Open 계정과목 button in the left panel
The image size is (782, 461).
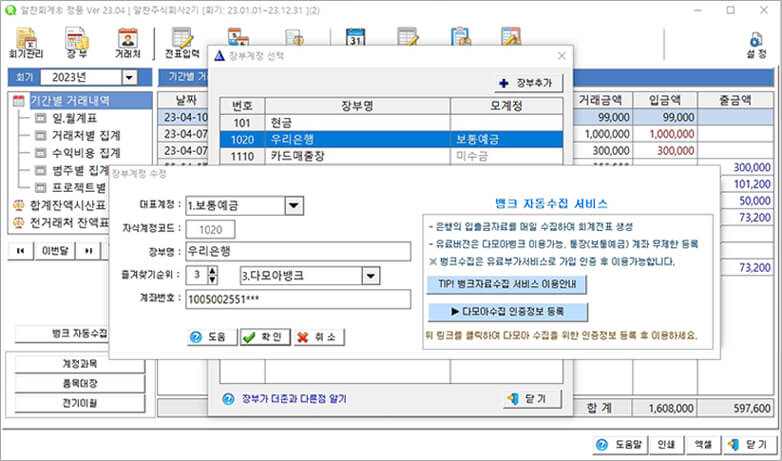[80, 364]
